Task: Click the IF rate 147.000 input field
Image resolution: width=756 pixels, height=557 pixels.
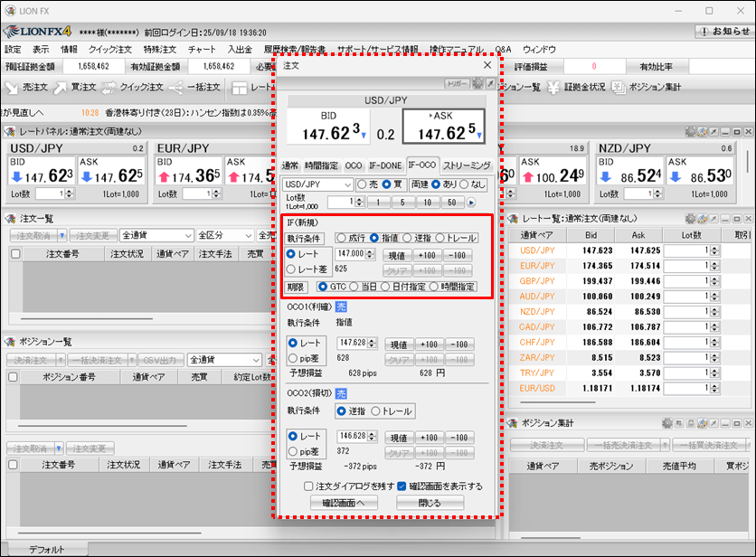Action: (x=351, y=255)
